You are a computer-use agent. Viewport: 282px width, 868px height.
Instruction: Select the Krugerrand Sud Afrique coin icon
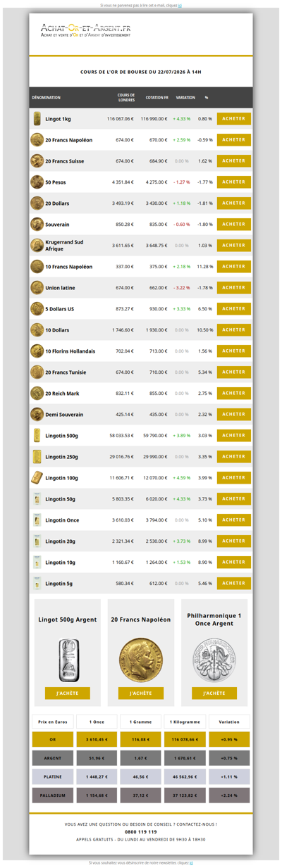[37, 246]
